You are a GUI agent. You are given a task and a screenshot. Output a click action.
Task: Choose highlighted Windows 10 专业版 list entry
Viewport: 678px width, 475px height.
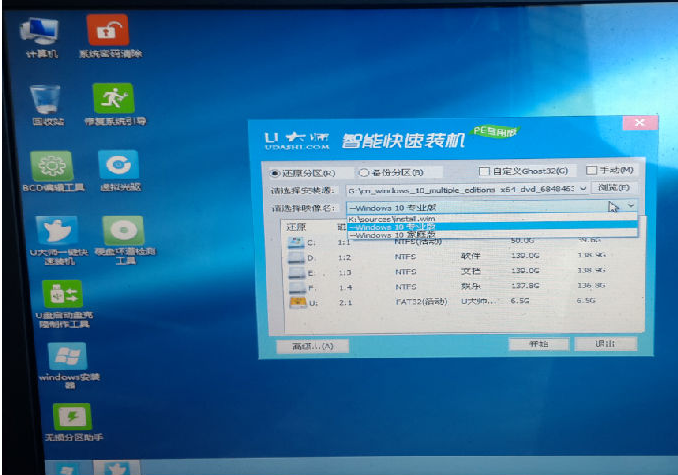coord(492,226)
